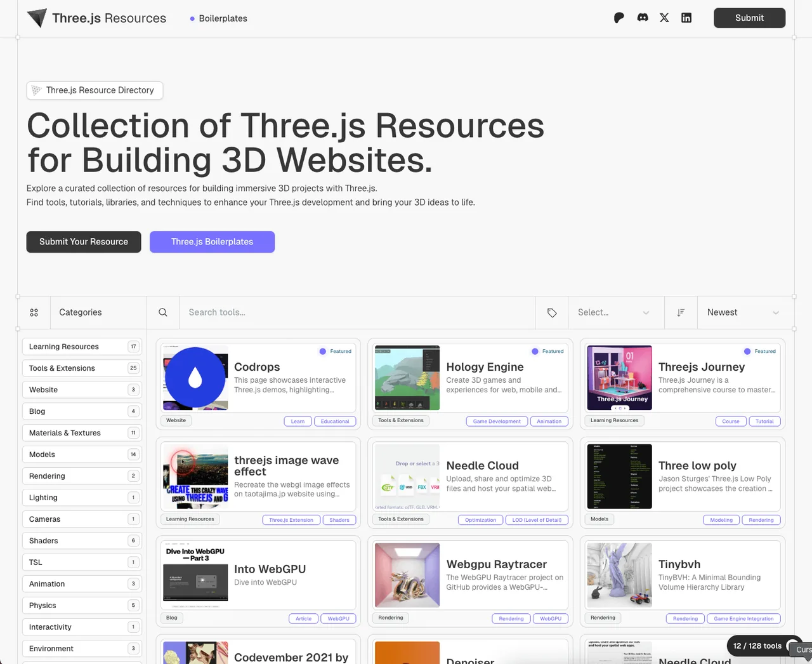The image size is (812, 664).
Task: Click the Modeling tag on Three low poly
Action: (721, 520)
